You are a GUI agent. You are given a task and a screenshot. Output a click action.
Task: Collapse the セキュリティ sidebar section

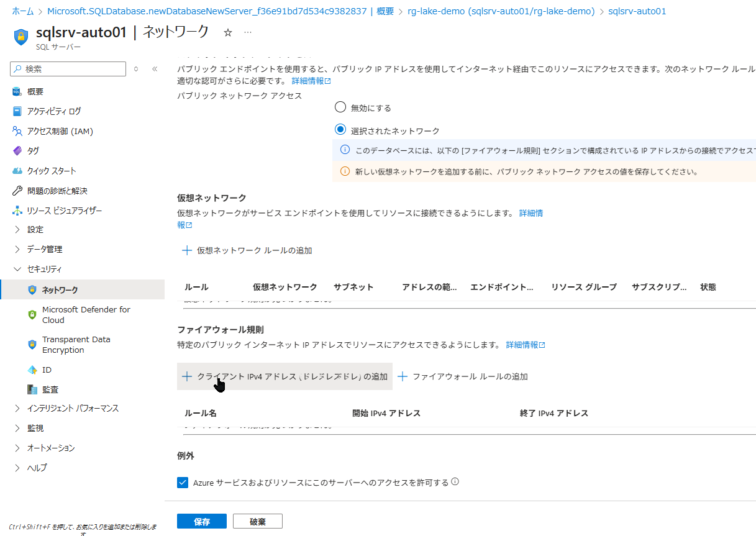click(44, 269)
